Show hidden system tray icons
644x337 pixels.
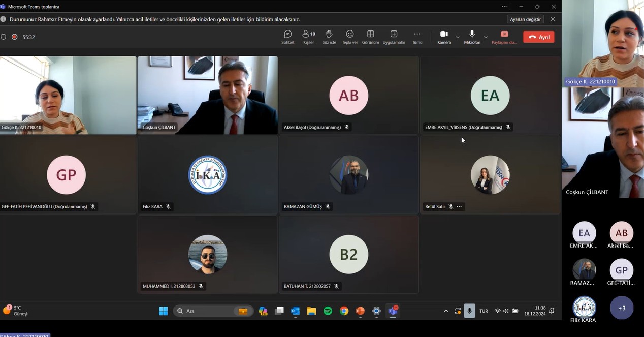(446, 311)
